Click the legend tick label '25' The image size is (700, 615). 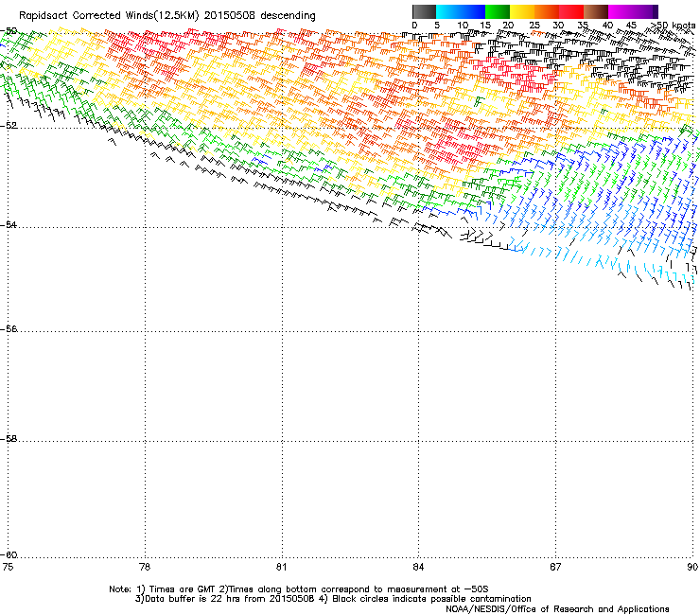click(534, 26)
